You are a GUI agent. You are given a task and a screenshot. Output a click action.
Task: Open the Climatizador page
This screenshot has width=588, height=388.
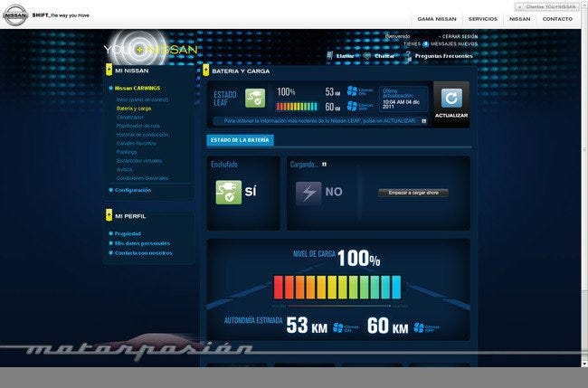pos(130,117)
